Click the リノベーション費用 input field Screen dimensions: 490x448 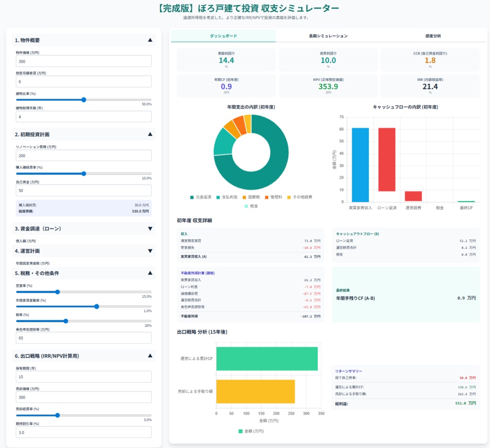[x=84, y=156]
